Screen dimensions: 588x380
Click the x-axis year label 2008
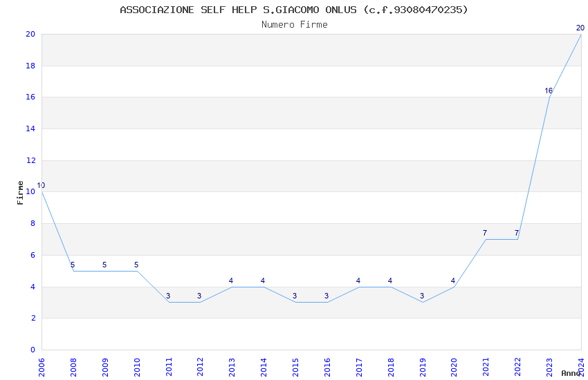[73, 366]
